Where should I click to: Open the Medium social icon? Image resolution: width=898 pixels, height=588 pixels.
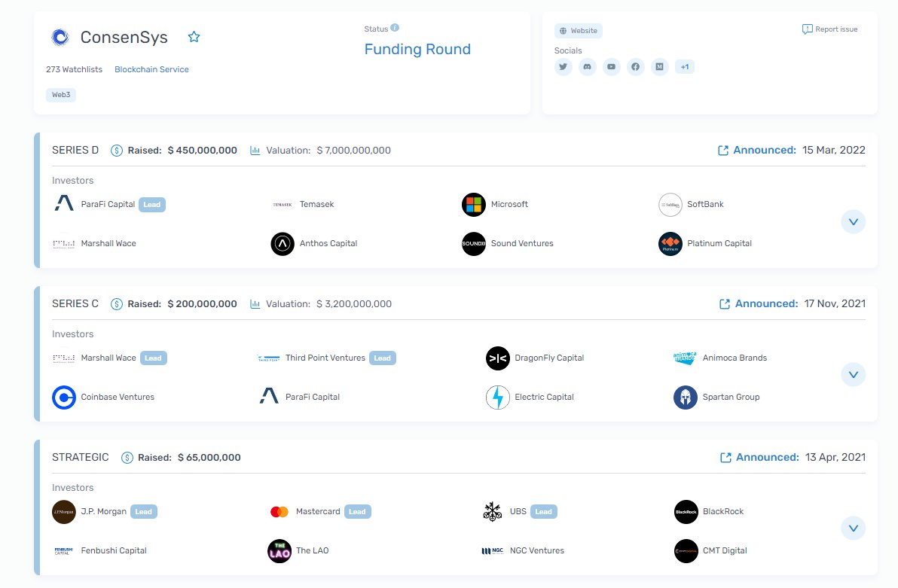(660, 67)
